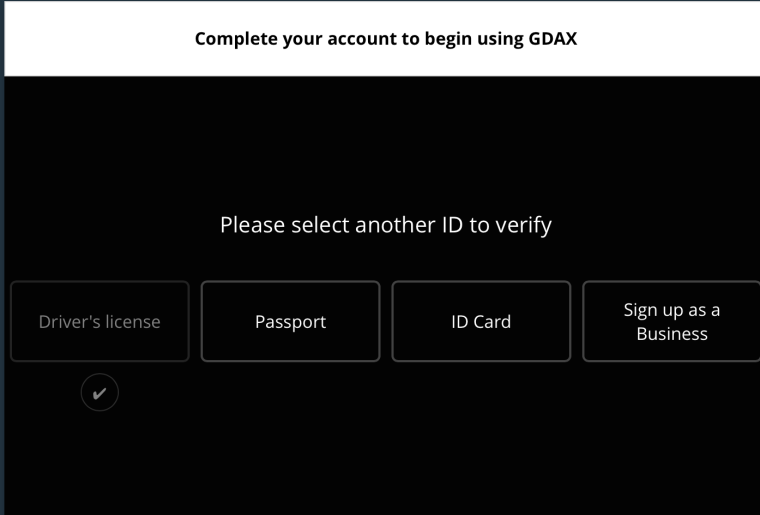
Task: Open the business sign-up option
Action: (x=671, y=321)
